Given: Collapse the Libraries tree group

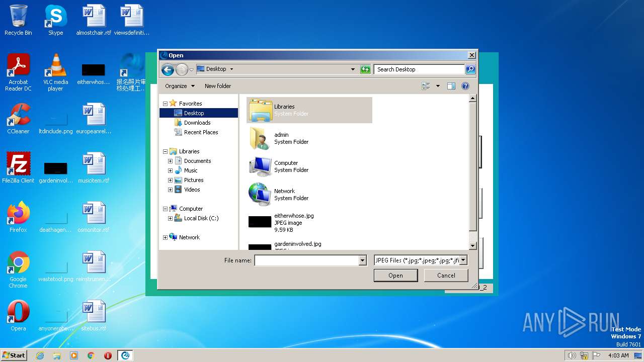Looking at the screenshot, I should pos(165,151).
